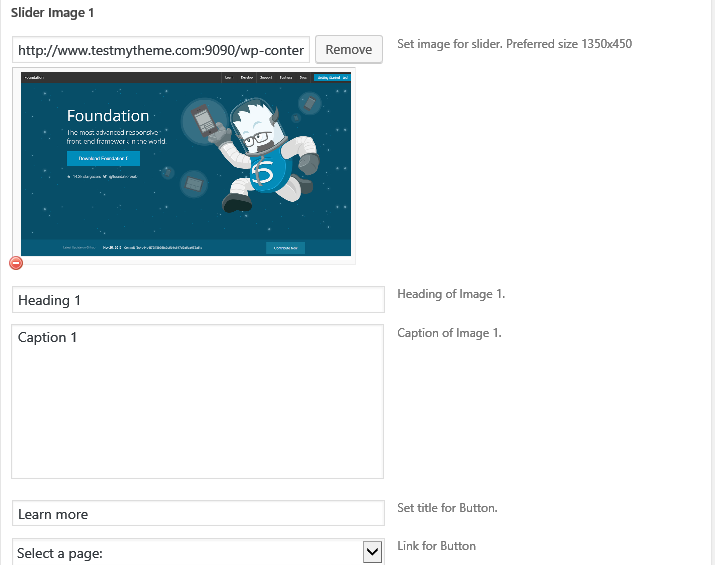Click the 'Caption of Image 1.' description

tap(449, 333)
